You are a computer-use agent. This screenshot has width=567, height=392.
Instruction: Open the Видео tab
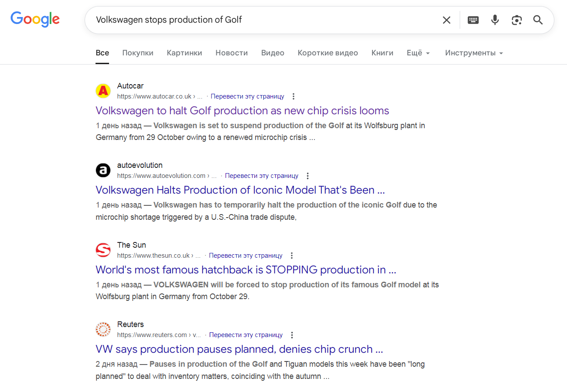[x=273, y=53]
